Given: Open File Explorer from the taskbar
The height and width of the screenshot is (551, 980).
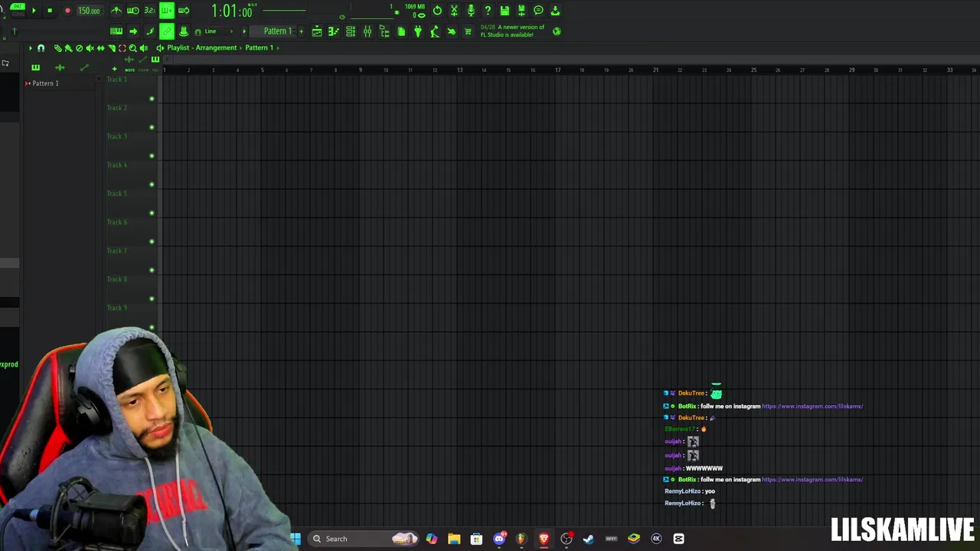Looking at the screenshot, I should 454,539.
